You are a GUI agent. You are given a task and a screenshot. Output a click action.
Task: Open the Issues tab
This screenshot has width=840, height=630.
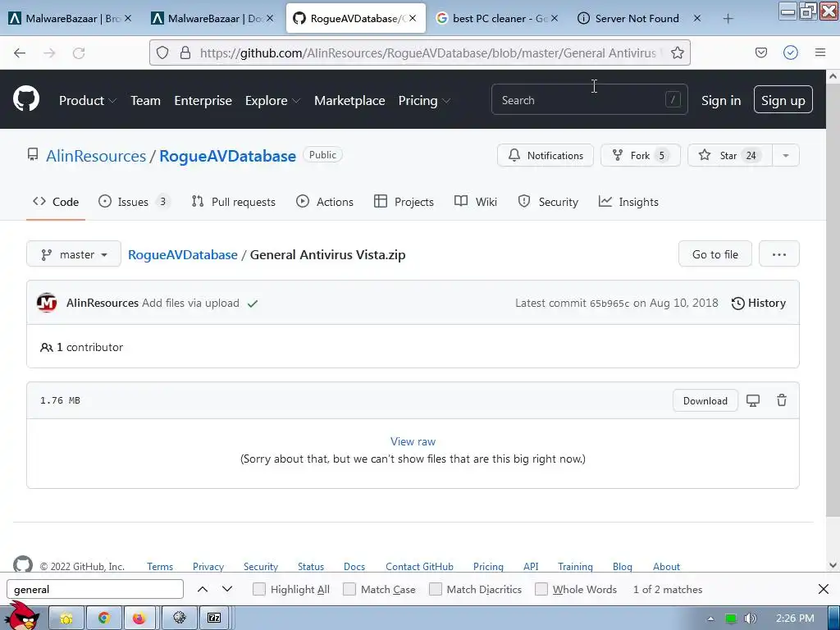[134, 202]
